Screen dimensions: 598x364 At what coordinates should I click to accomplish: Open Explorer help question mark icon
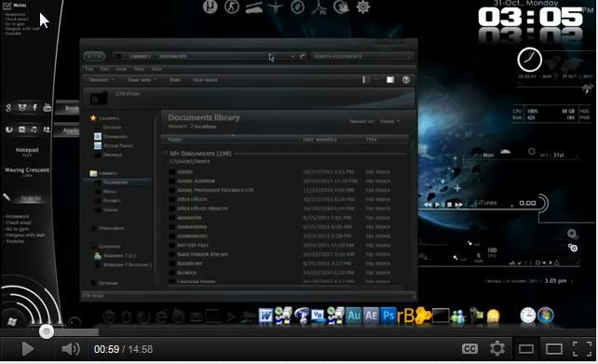(406, 79)
